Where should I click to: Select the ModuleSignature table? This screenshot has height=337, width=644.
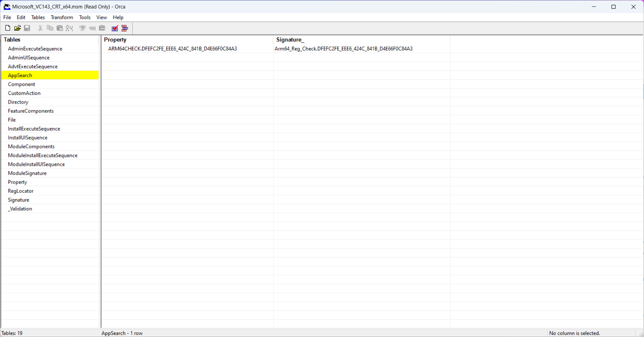coord(50,173)
